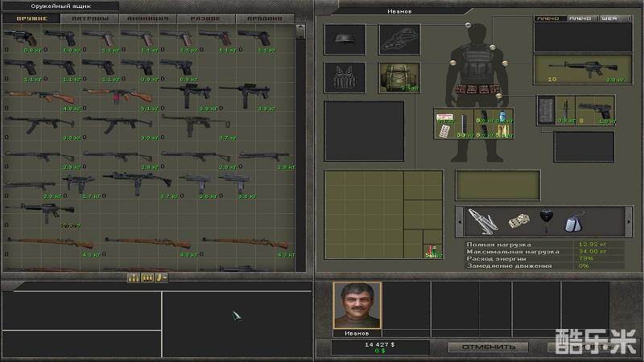Click the weapon crate scrollbar up arrow

300,29
